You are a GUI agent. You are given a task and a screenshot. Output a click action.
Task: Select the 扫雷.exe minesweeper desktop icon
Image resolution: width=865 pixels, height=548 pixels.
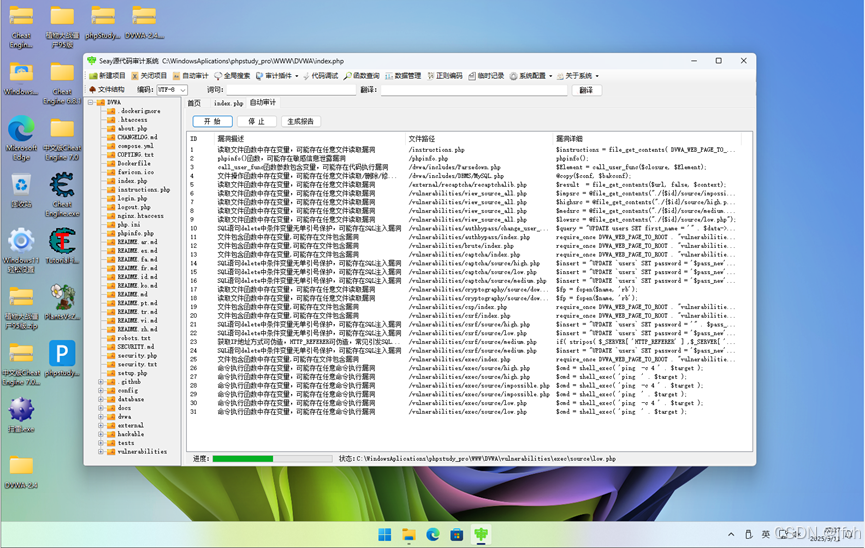point(21,415)
